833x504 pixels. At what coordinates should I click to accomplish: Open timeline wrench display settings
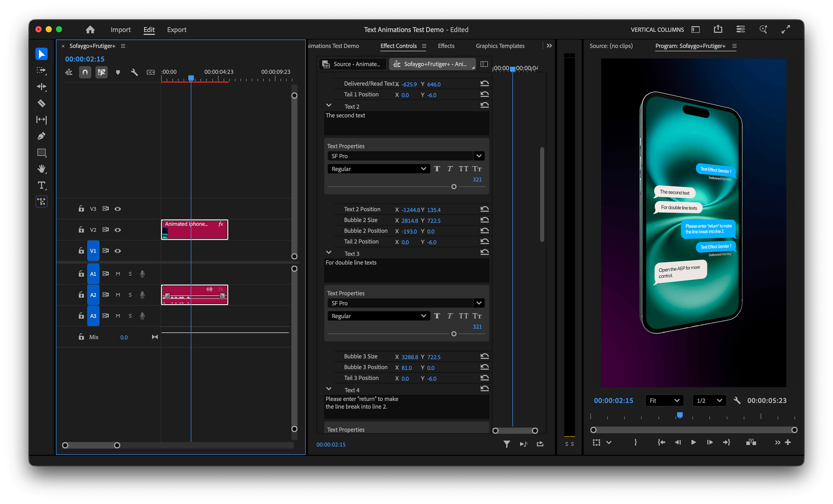click(x=134, y=72)
